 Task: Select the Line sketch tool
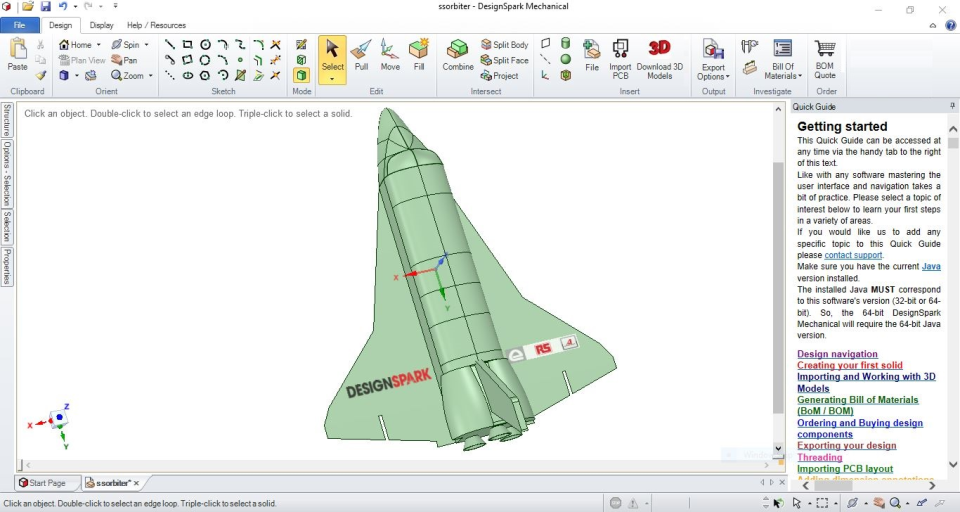coord(170,45)
